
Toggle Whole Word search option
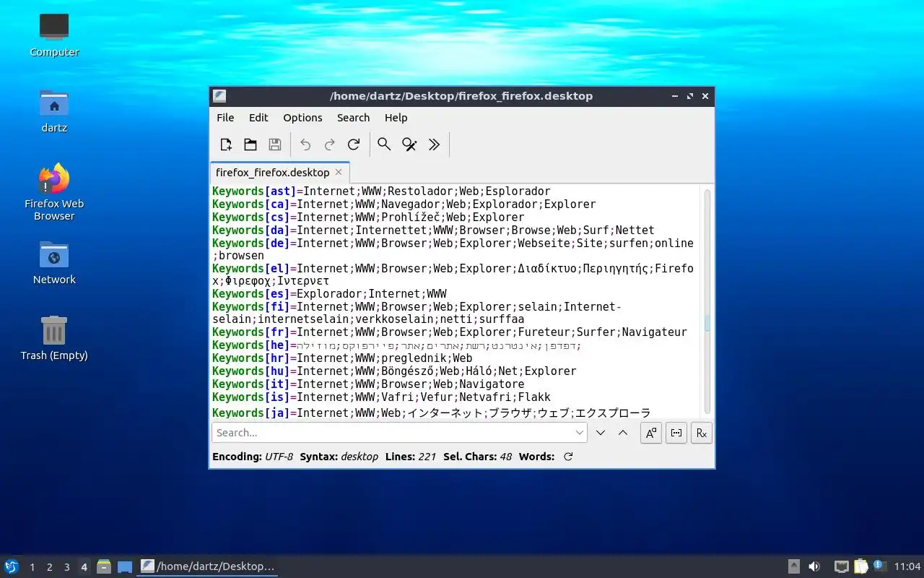676,433
